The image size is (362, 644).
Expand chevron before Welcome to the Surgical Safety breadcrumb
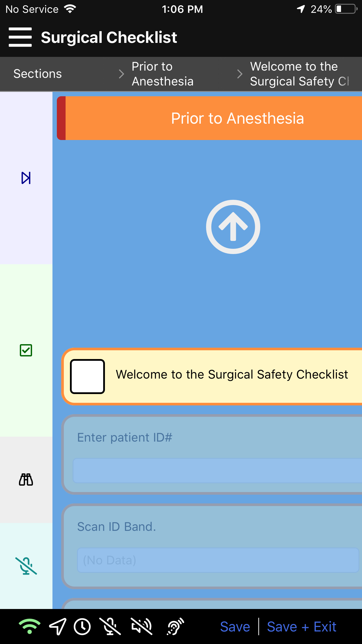point(240,74)
